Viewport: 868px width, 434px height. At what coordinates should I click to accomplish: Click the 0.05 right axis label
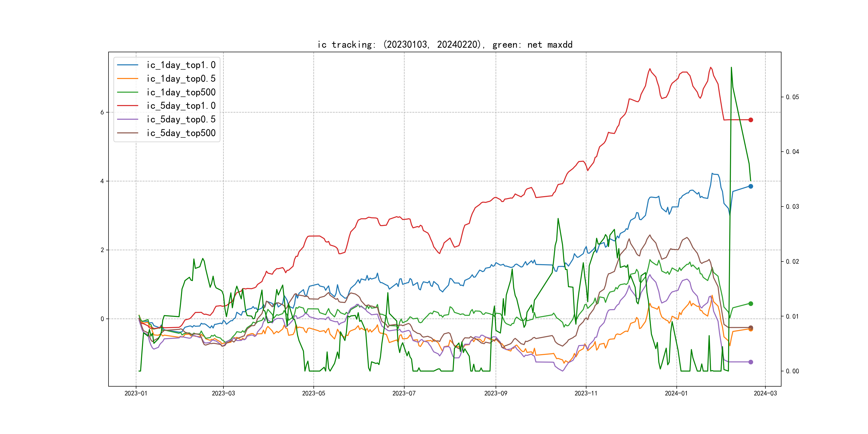[x=792, y=97]
